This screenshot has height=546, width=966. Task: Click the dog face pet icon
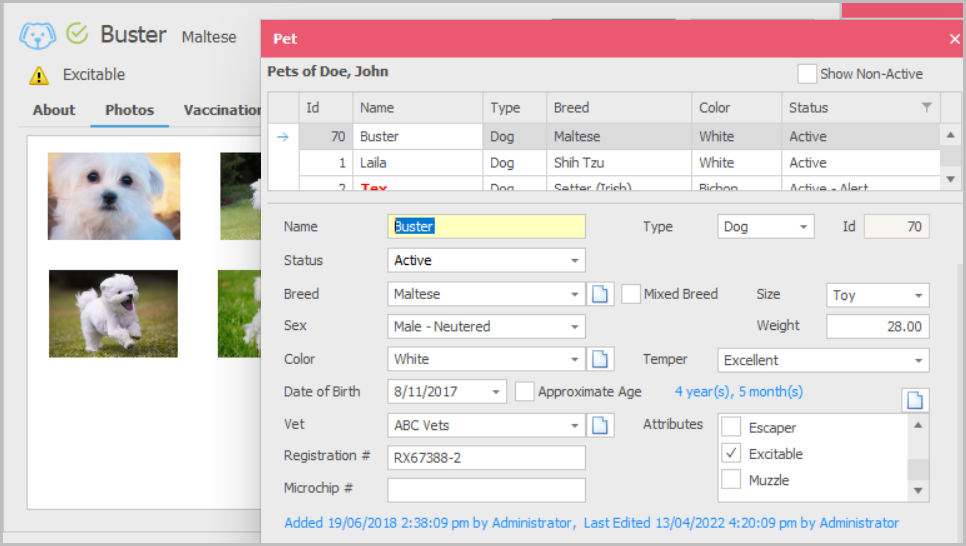[37, 35]
